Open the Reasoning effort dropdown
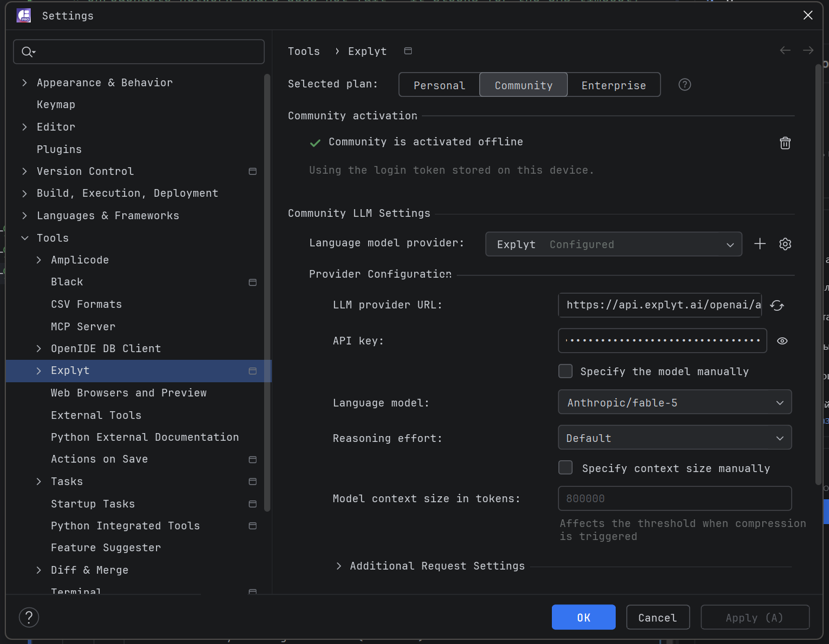 [x=675, y=438]
